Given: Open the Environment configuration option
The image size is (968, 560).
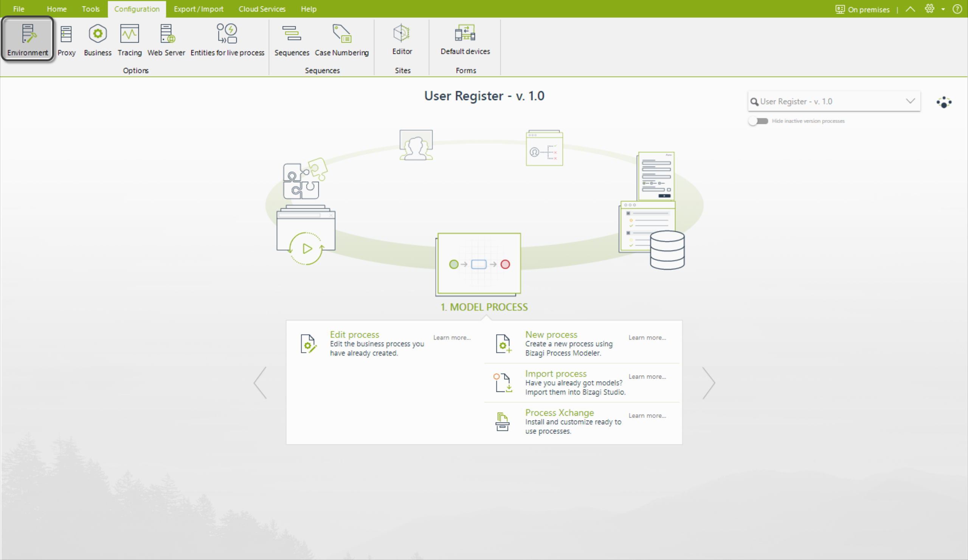Looking at the screenshot, I should click(27, 39).
